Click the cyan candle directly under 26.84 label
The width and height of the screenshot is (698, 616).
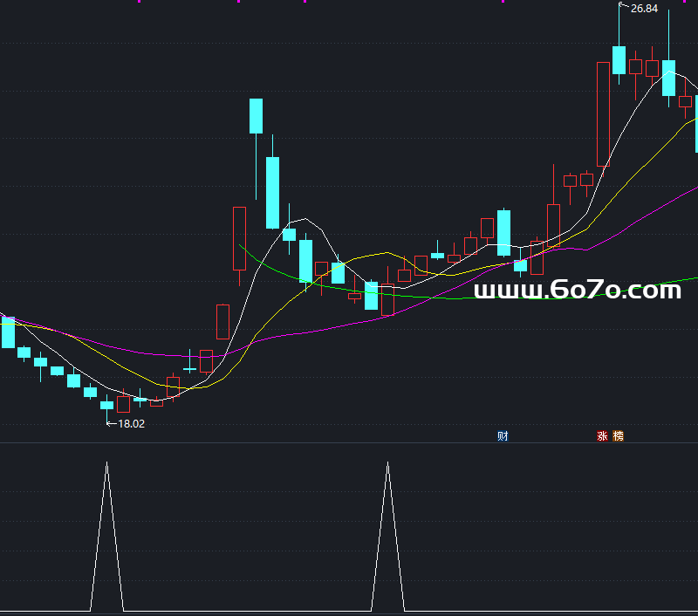coord(619,59)
